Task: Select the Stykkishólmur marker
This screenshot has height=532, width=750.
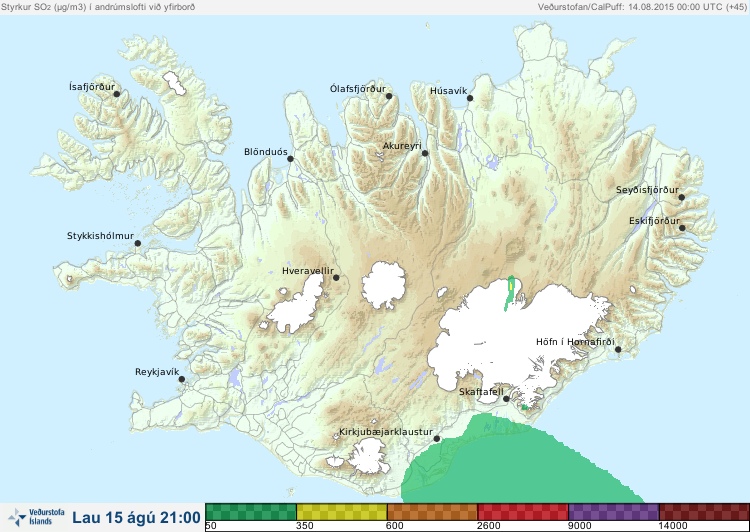Action: [x=138, y=244]
